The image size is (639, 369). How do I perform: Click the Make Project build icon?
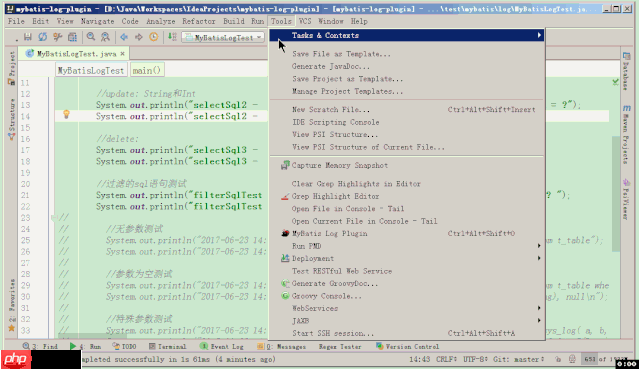coord(172,37)
